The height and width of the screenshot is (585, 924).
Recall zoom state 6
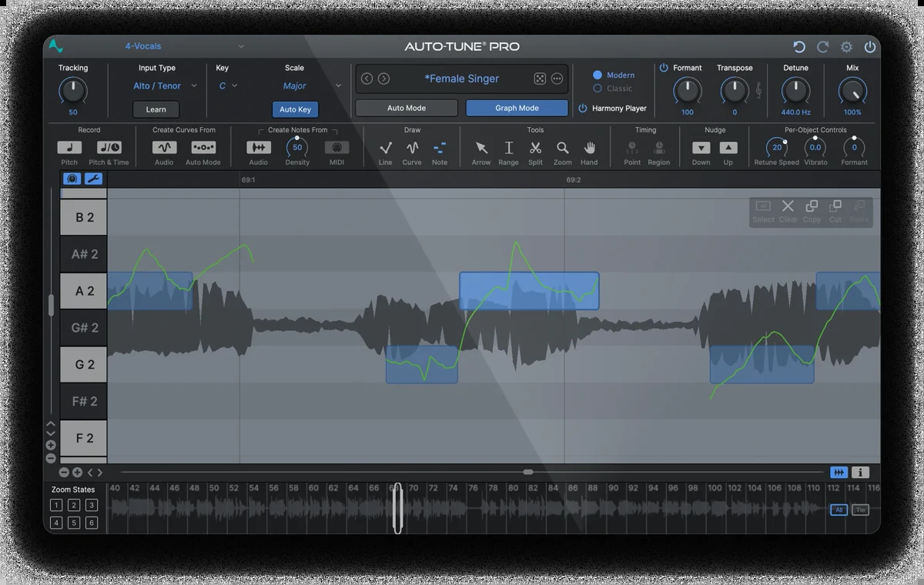pyautogui.click(x=92, y=523)
